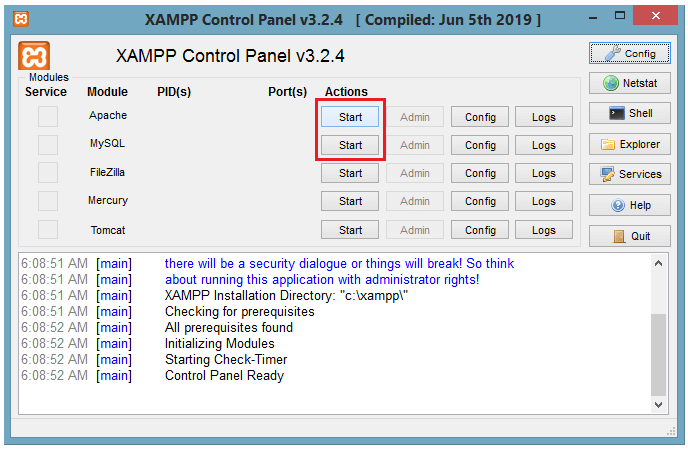The height and width of the screenshot is (449, 688).
Task: Click the MySQL Admin button
Action: point(415,145)
